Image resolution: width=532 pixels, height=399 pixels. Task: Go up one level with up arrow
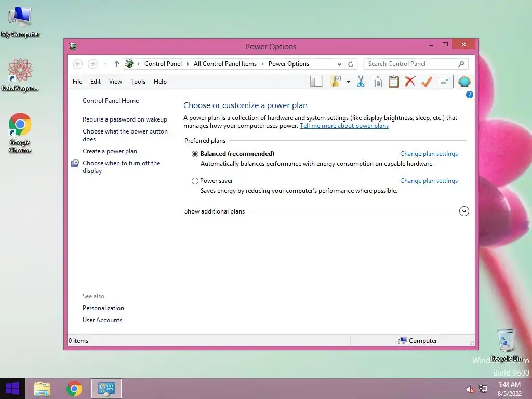pyautogui.click(x=117, y=64)
